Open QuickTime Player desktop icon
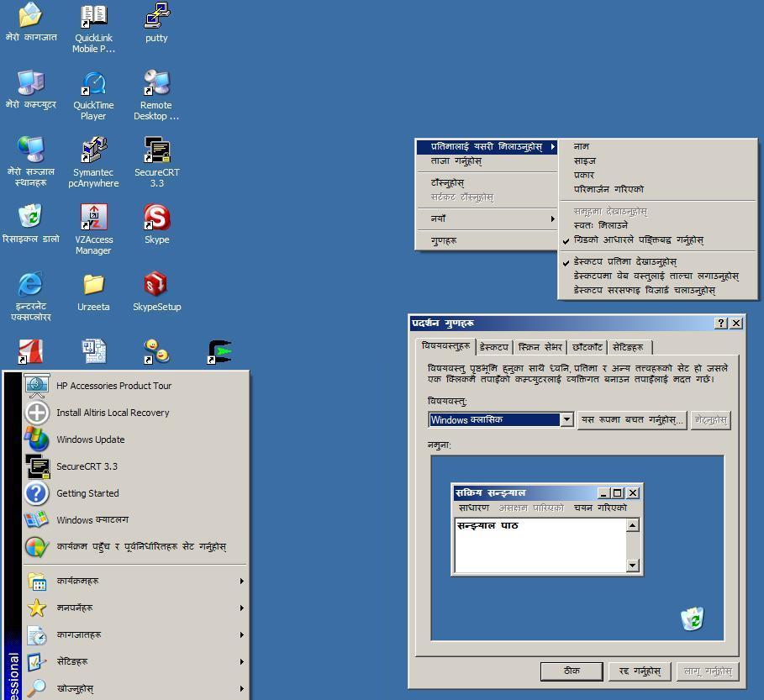 (93, 85)
